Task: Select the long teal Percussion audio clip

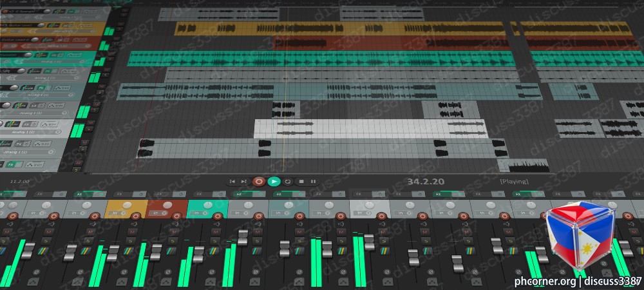Action: (x=321, y=59)
